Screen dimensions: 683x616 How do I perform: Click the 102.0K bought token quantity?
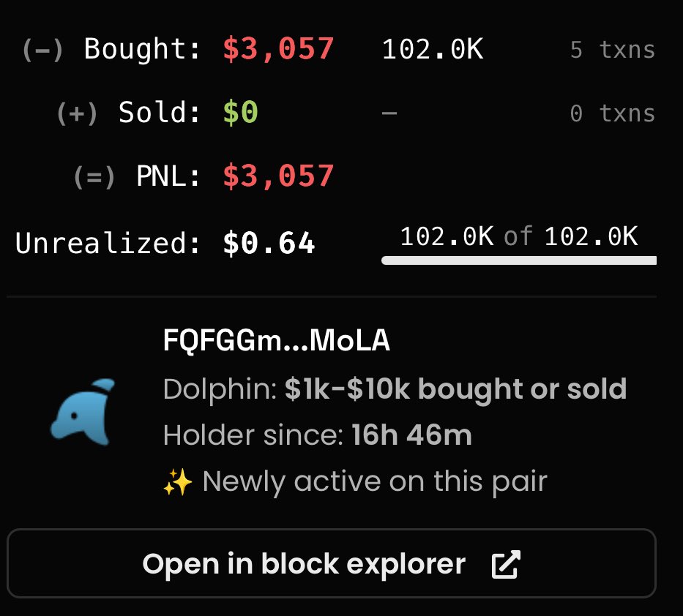click(432, 49)
